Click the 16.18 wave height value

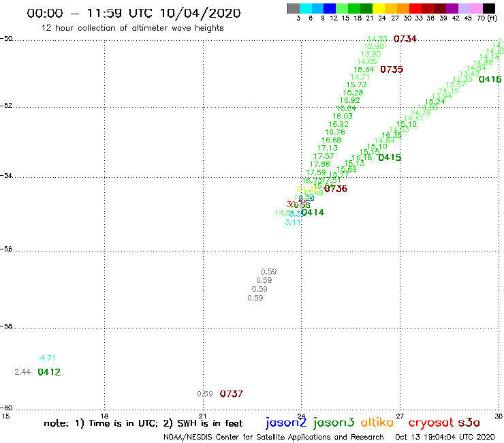362,157
